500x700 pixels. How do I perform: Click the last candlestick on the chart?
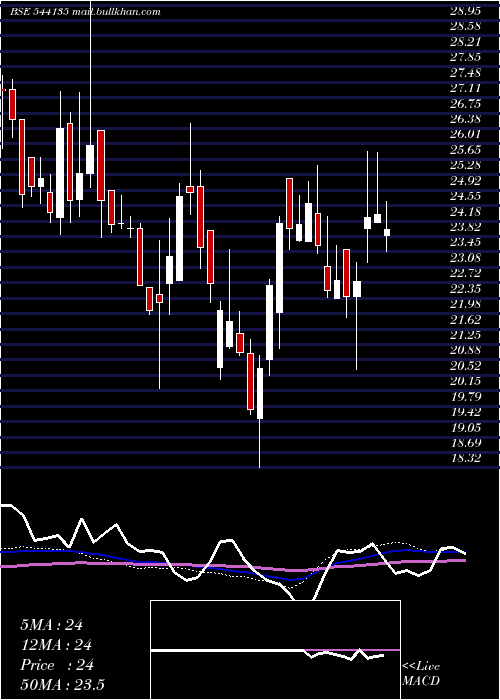click(387, 227)
